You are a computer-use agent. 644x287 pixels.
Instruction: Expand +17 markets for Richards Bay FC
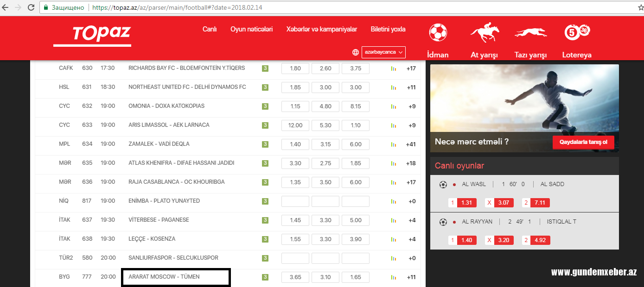(411, 69)
